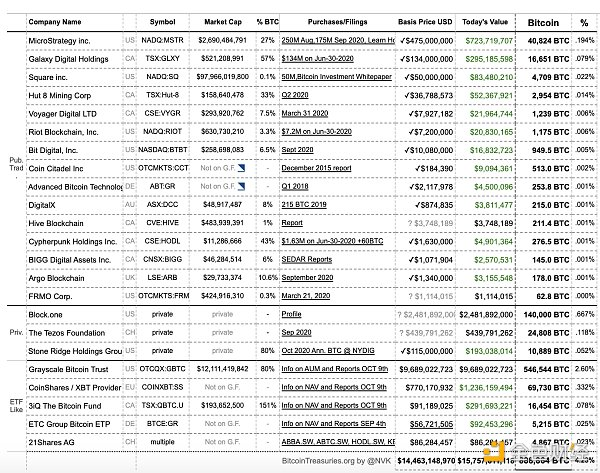Open Cypherpunk '$1.63M on Jun-30-2020 +60BTC' link
The height and width of the screenshot is (473, 600).
(x=332, y=241)
